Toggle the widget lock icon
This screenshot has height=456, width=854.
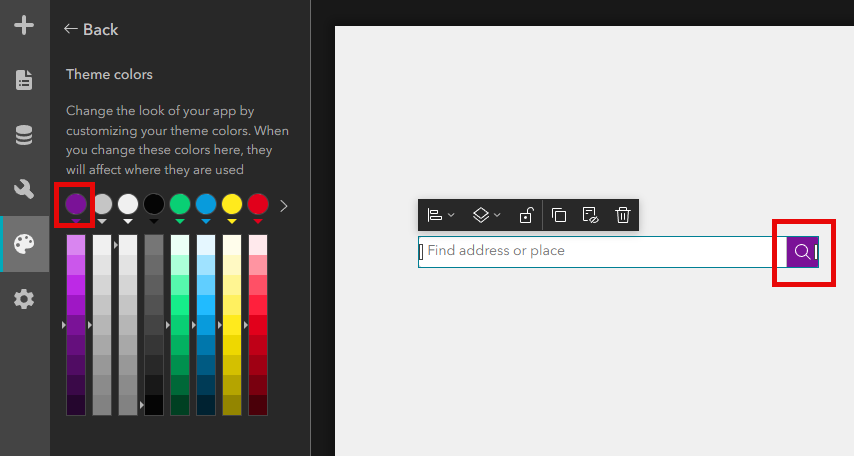tap(526, 215)
